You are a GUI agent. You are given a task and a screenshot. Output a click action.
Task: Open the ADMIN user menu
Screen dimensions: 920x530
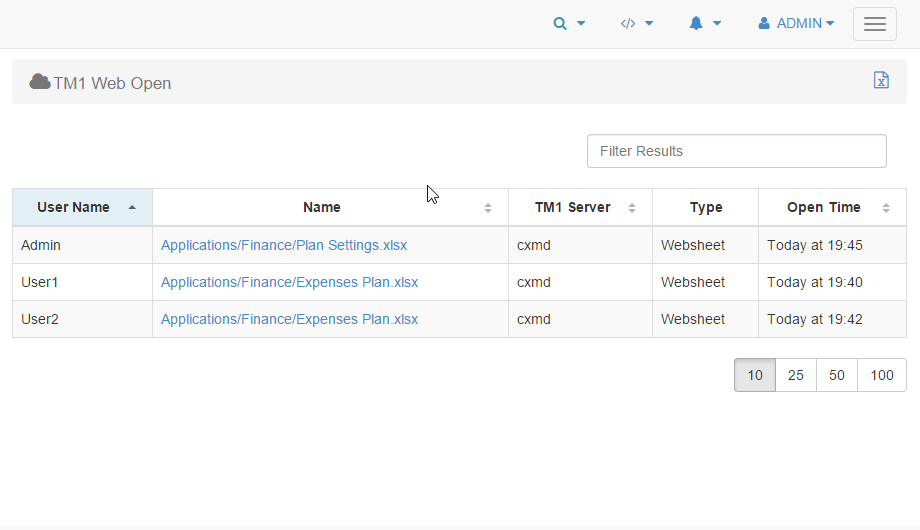[796, 23]
